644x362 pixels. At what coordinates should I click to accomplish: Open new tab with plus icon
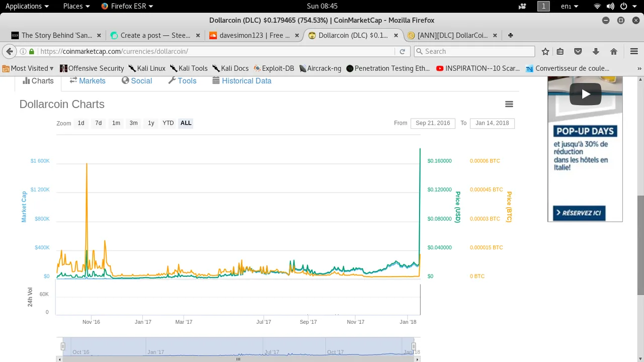click(x=511, y=35)
